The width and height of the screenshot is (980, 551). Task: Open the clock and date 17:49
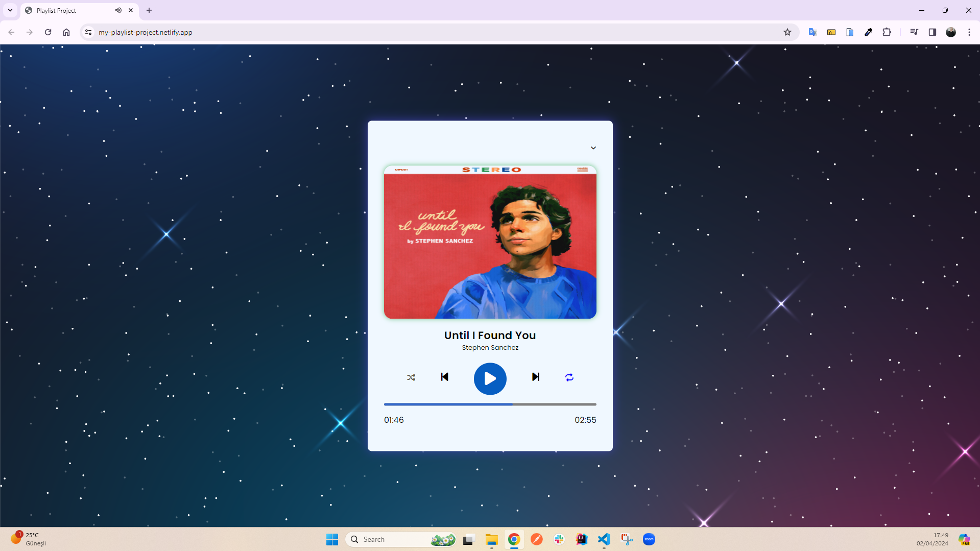932,539
